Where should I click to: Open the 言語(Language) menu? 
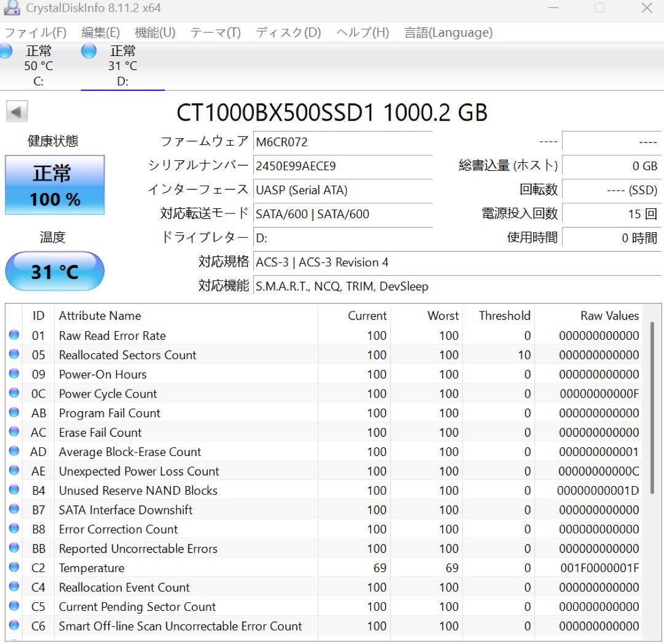click(x=448, y=33)
